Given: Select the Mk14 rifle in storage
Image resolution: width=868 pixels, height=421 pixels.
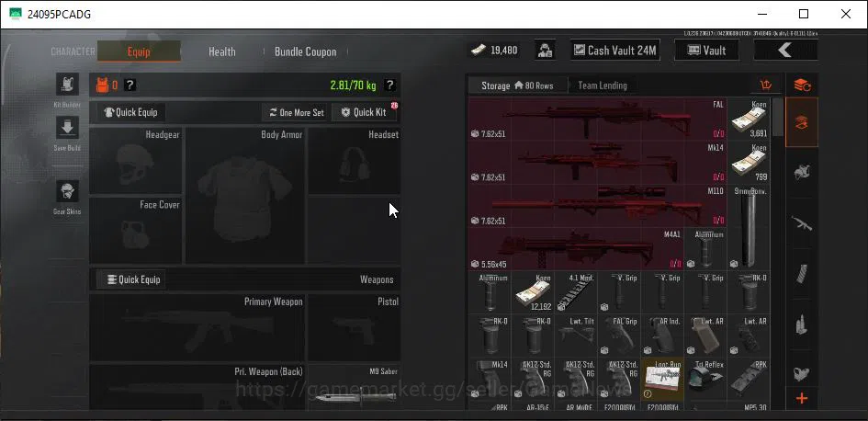Looking at the screenshot, I should (x=597, y=163).
